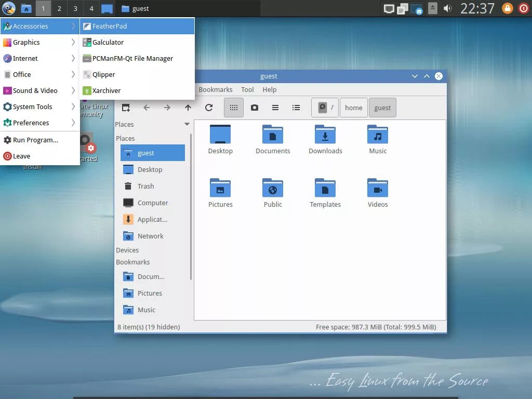
Task: Launch Galculator calculator
Action: coord(137,42)
